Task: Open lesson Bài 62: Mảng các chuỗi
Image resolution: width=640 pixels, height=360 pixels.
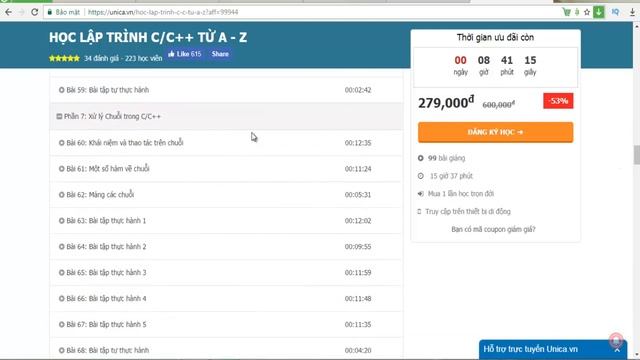Action: [x=100, y=195]
